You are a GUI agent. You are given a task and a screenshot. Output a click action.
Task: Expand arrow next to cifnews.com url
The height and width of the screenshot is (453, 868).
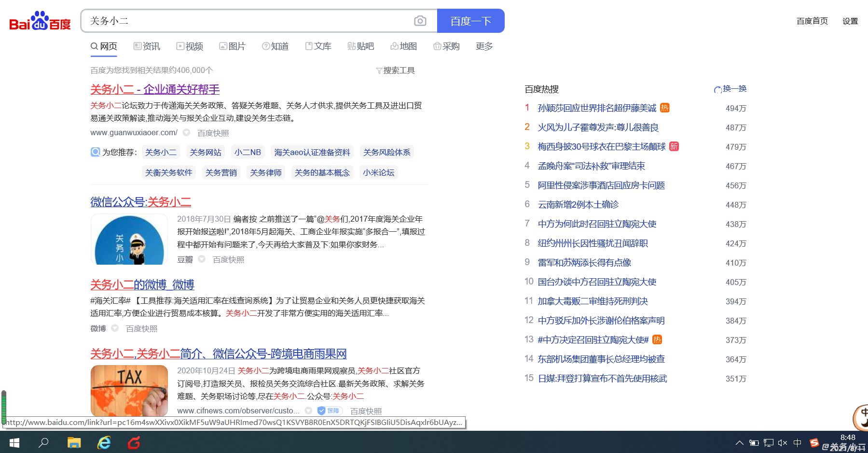[x=308, y=411]
